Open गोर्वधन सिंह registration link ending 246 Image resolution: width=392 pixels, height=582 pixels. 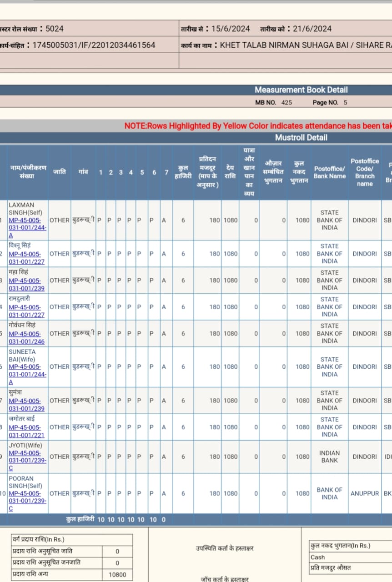tap(27, 337)
